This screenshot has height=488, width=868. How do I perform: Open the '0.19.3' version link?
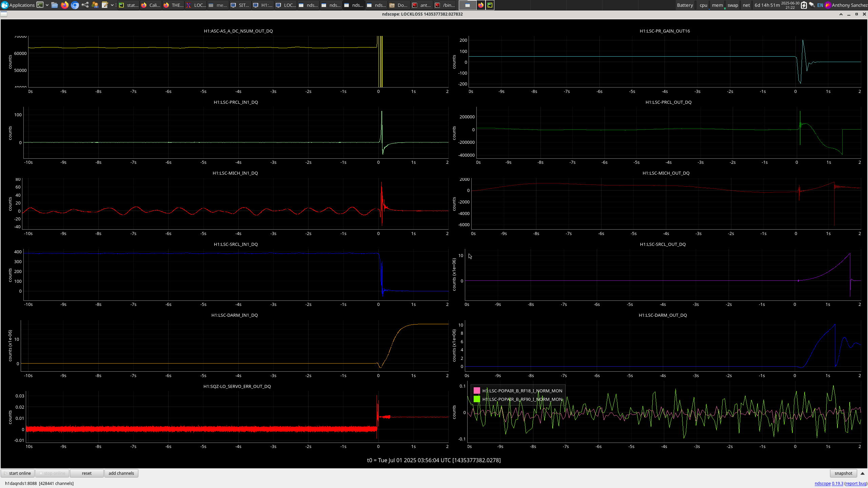coord(837,483)
